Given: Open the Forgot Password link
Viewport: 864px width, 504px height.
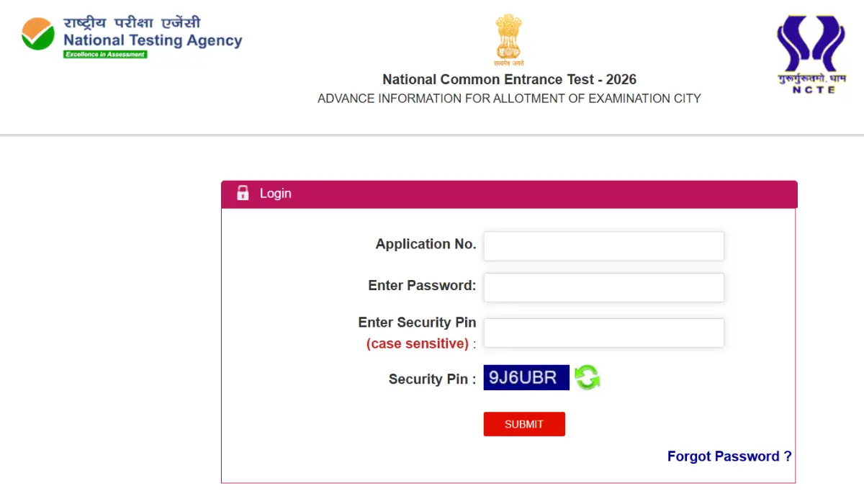Looking at the screenshot, I should pos(729,456).
